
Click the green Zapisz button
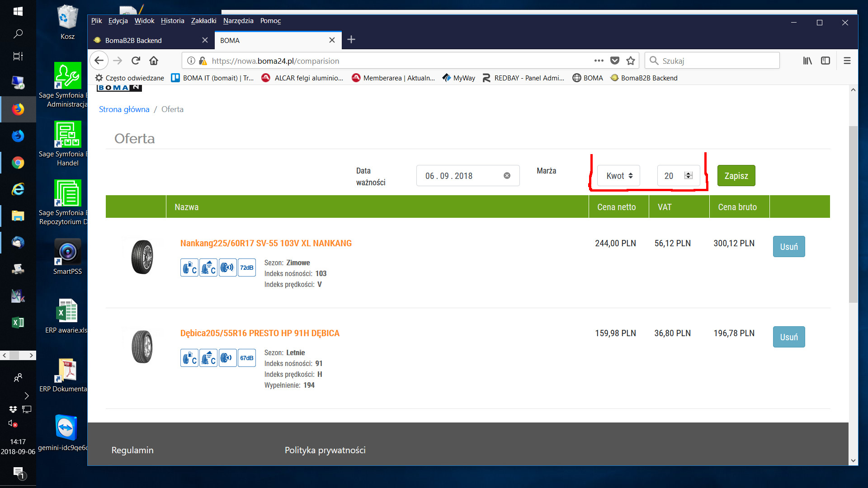736,176
